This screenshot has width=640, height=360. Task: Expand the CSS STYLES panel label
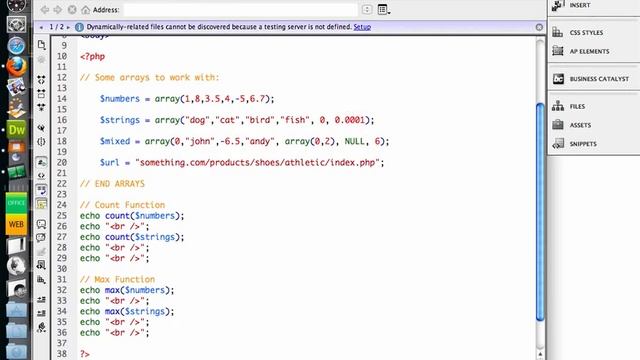coord(586,32)
